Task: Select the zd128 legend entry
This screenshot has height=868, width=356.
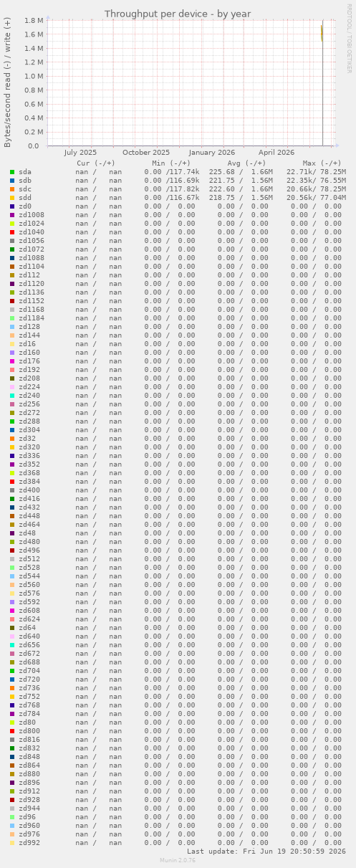Action: click(x=29, y=327)
